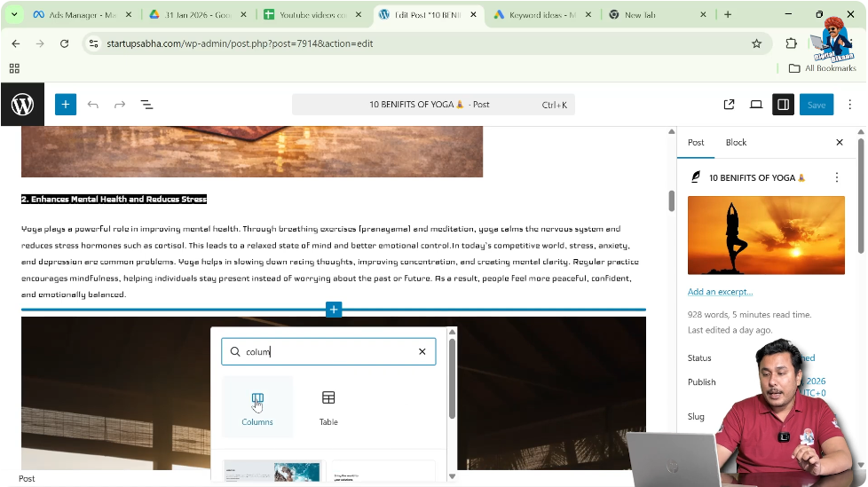Open the All Bookmarks folder
This screenshot has height=487, width=868.
(822, 68)
